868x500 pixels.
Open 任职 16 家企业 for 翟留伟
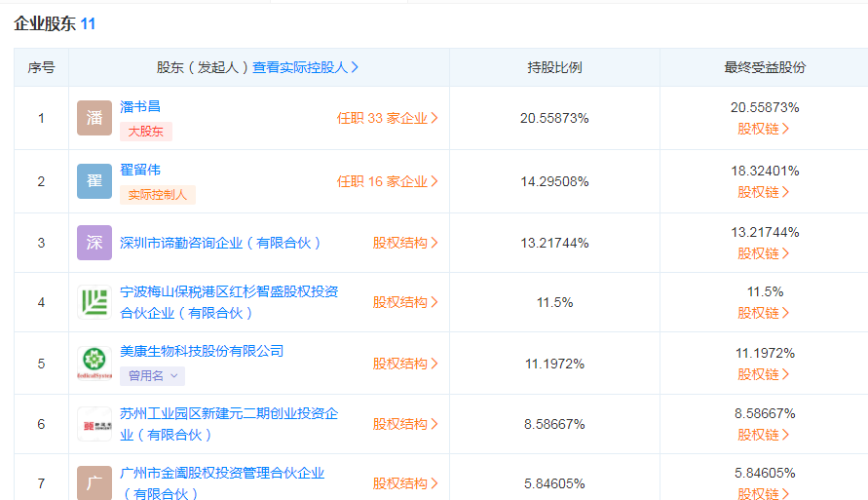[387, 181]
